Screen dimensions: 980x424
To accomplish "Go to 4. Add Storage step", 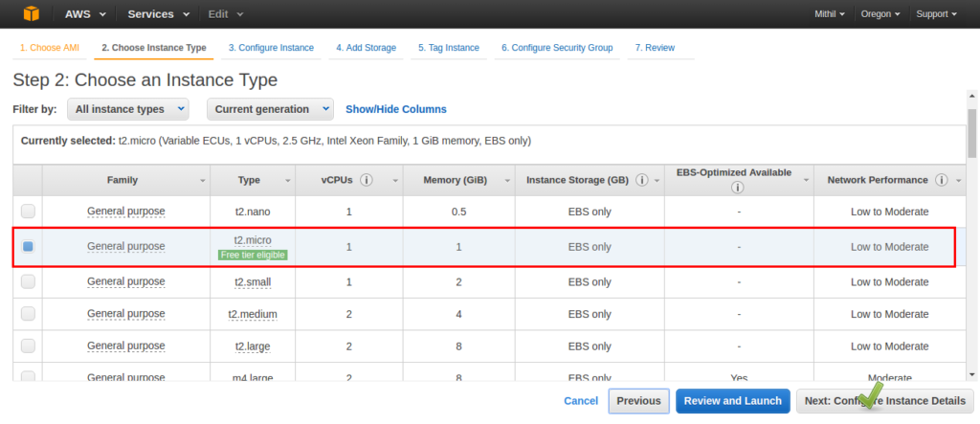I will click(x=366, y=48).
